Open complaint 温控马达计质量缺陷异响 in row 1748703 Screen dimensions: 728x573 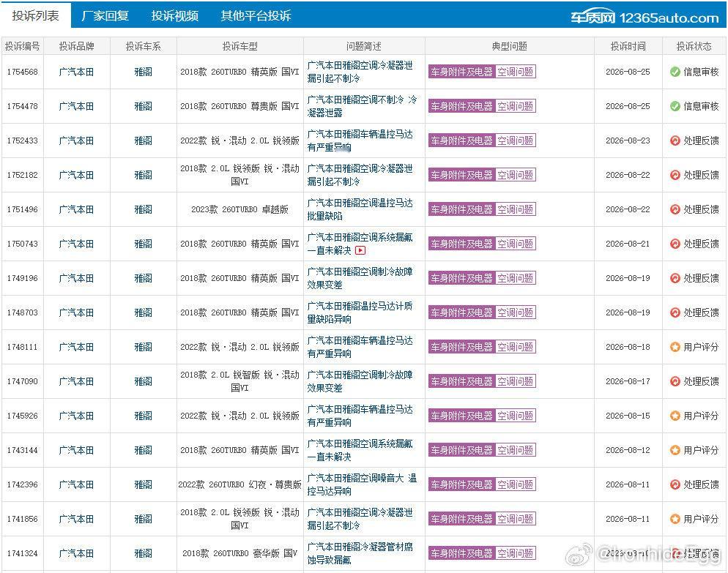click(x=360, y=312)
